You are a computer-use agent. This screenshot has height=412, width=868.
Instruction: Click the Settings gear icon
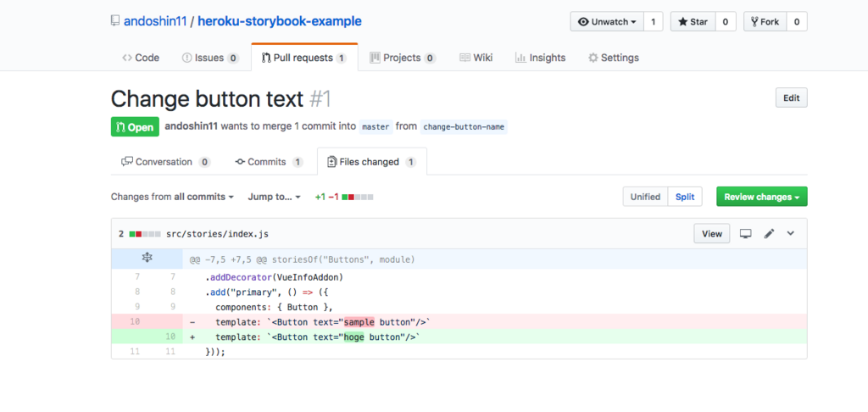(593, 58)
